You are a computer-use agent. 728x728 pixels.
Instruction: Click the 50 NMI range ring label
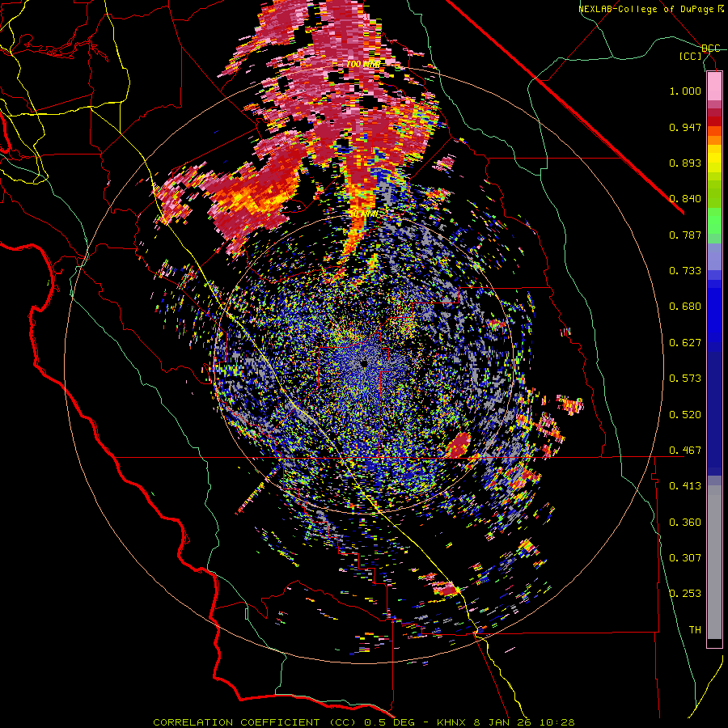click(363, 214)
